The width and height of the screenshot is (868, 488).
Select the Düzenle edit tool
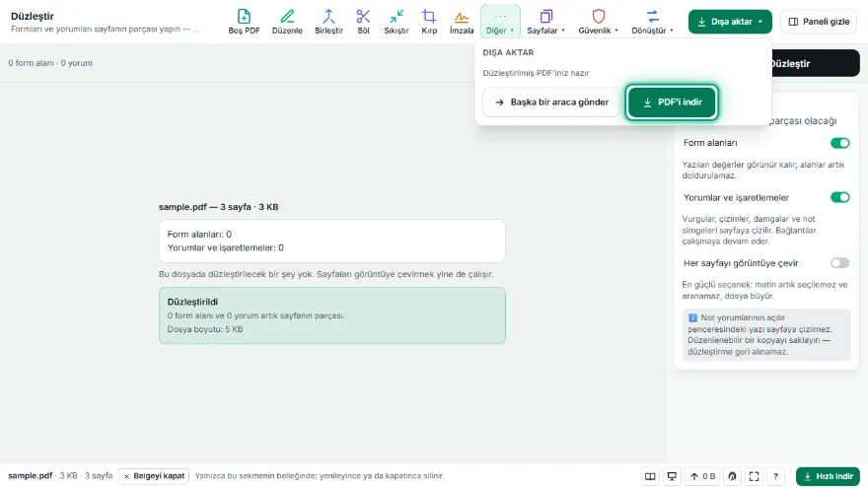[287, 22]
